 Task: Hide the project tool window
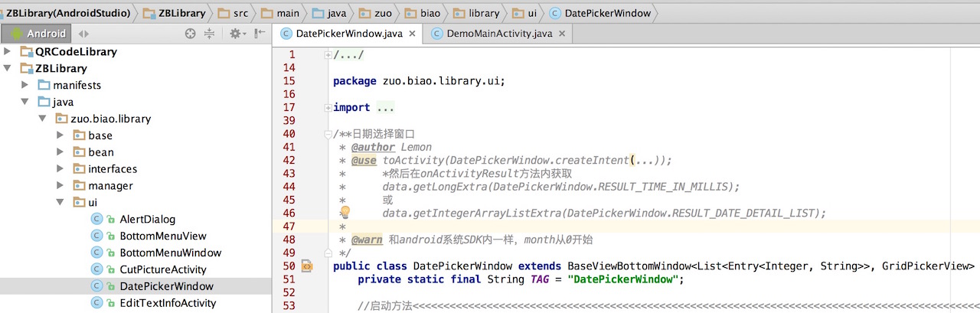[260, 34]
